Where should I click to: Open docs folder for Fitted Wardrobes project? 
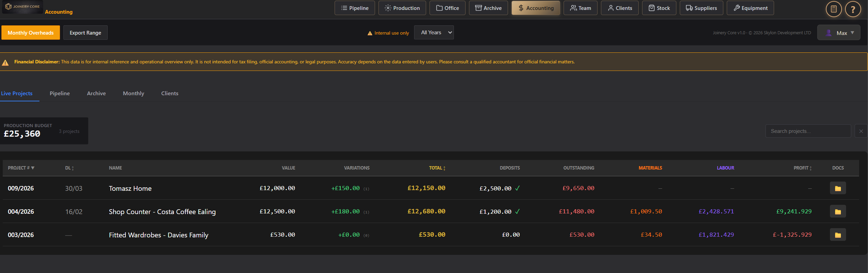point(837,235)
